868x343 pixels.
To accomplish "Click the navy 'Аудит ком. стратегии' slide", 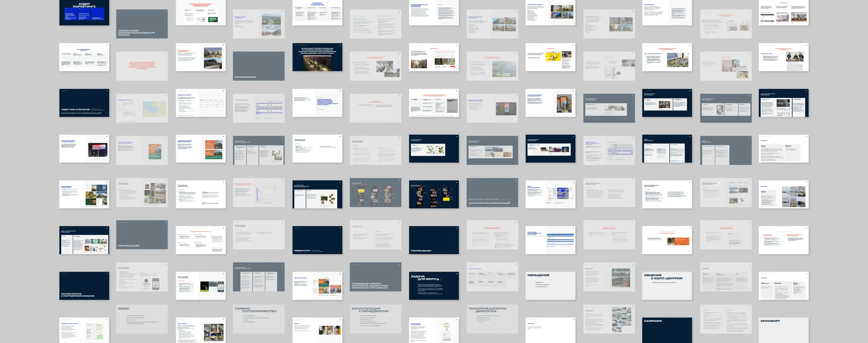I will coord(84,103).
